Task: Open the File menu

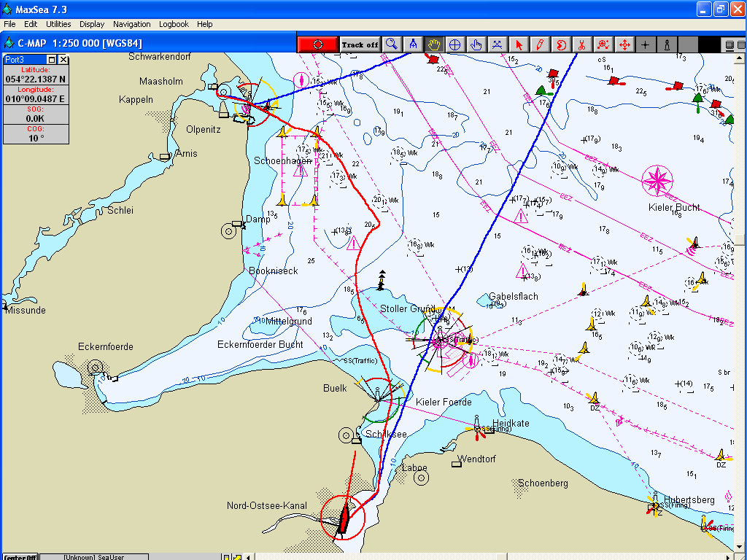Action: point(9,24)
